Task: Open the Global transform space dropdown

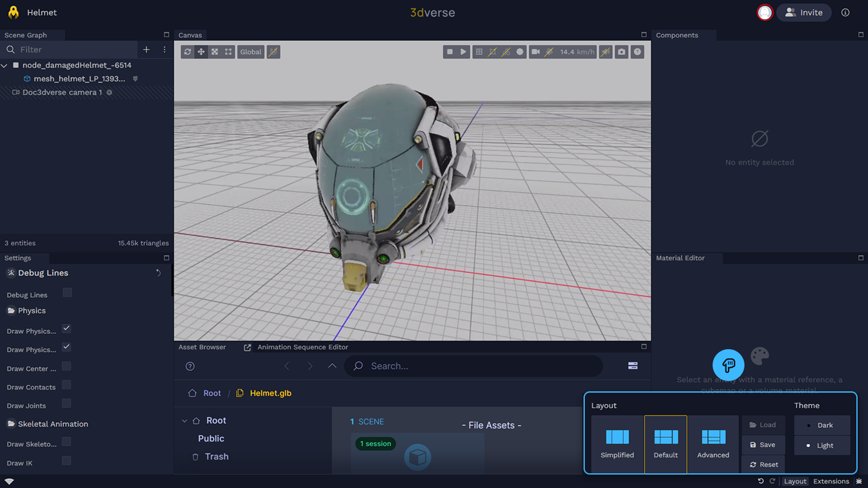Action: pyautogui.click(x=250, y=52)
